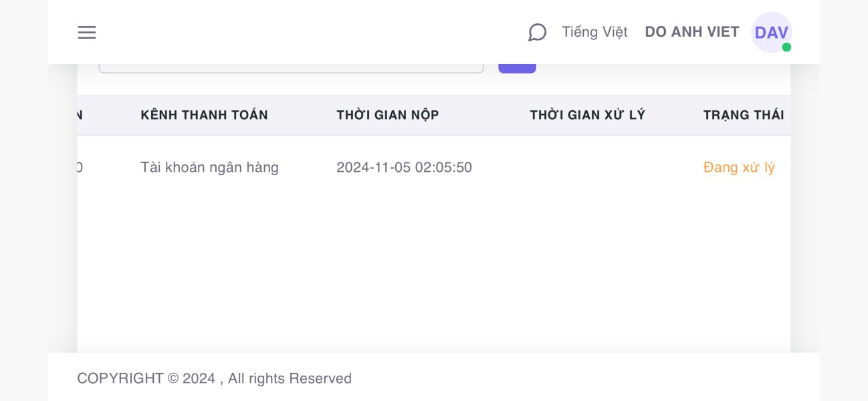Screen dimensions: 868x401
Task: Click the TRẠNG THÁI column header
Action: pyautogui.click(x=743, y=115)
